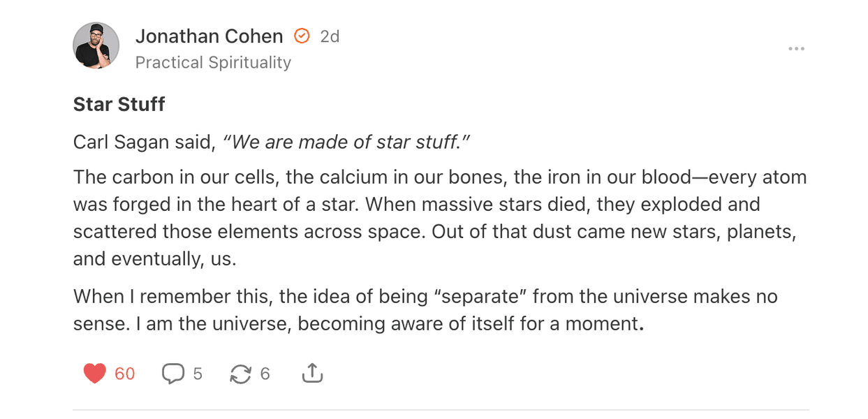Restack the post using the arrows icon
Viewport: 868px width, 419px height.
click(240, 374)
